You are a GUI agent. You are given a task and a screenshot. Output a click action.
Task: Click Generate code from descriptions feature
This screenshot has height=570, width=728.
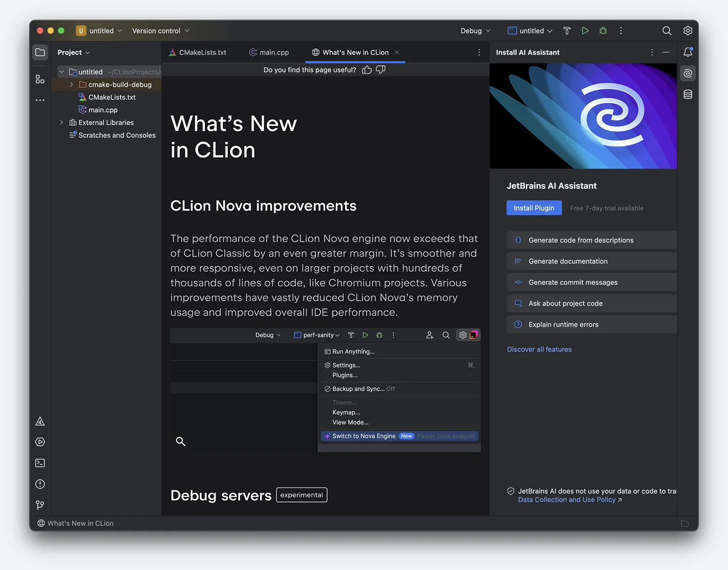pyautogui.click(x=592, y=240)
